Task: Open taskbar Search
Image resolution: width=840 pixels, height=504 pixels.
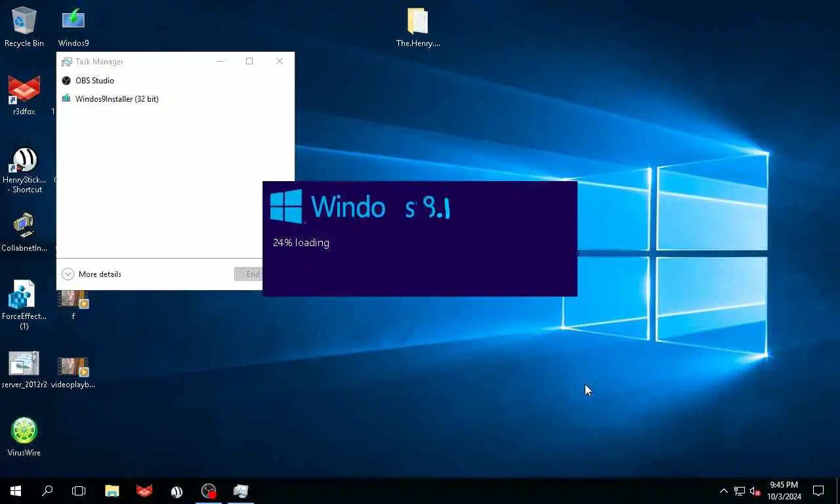Action: point(47,491)
